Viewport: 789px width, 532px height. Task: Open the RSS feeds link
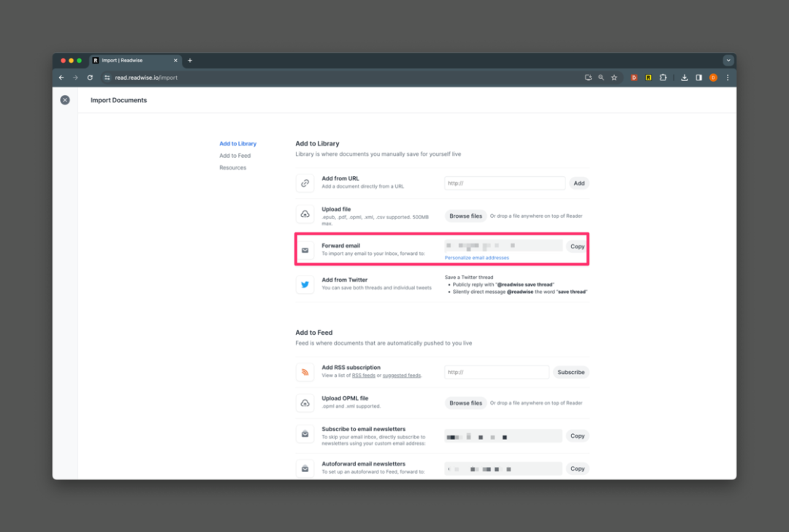tap(363, 376)
